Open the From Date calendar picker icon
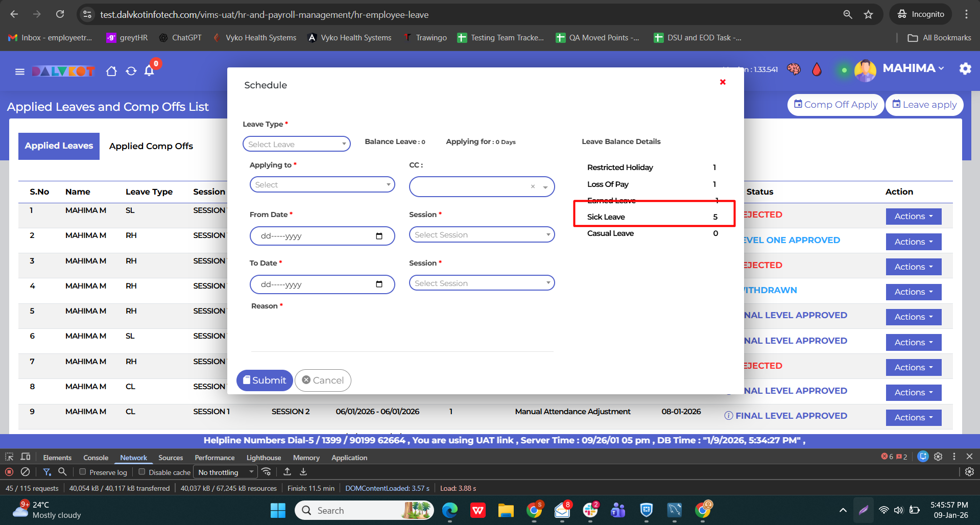The width and height of the screenshot is (980, 525). click(379, 236)
